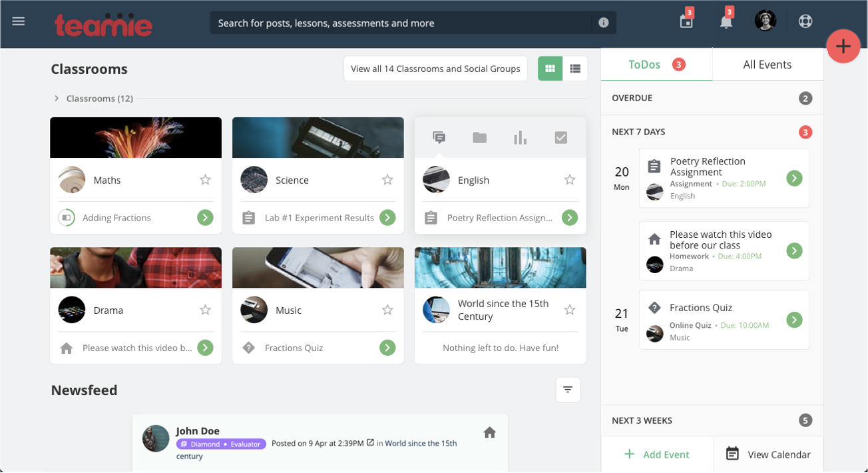Expand the Classrooms (12) section
Screen dimensions: 868x473
pos(93,99)
